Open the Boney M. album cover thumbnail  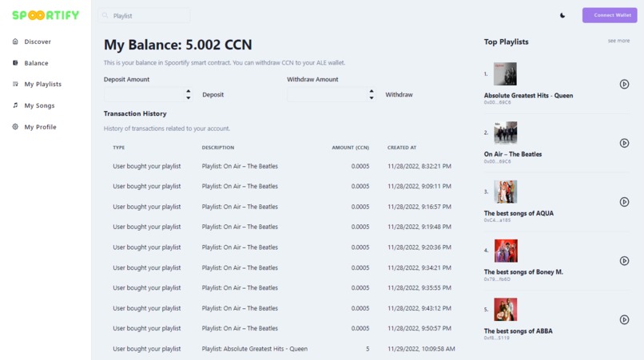(x=506, y=251)
